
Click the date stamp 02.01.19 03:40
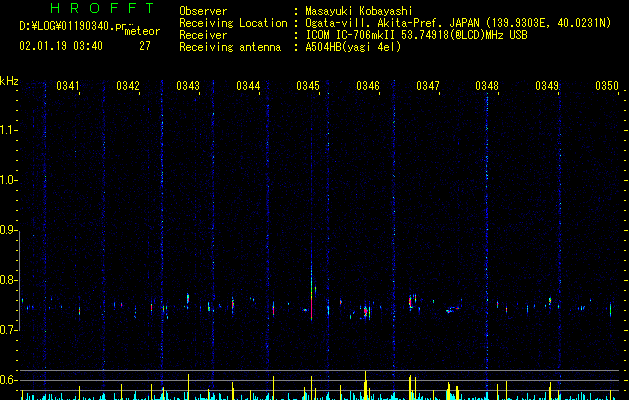[61, 46]
